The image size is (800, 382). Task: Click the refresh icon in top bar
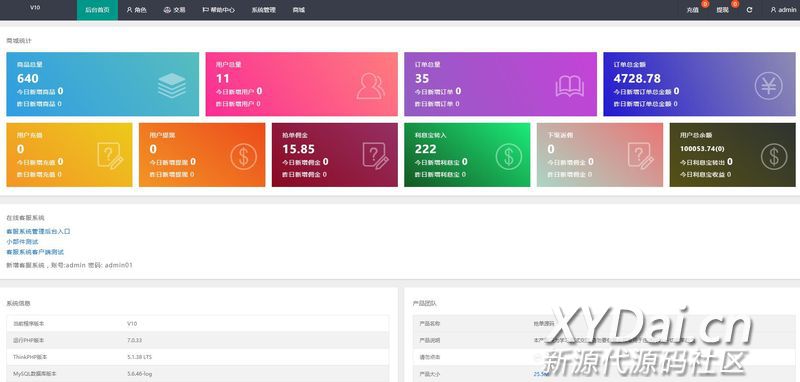coord(749,10)
